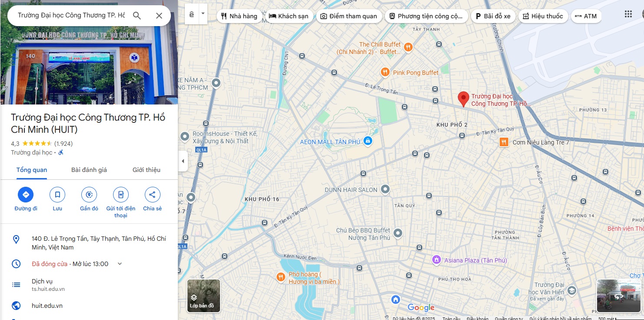Filter map by Hiệu thuốc
The width and height of the screenshot is (644, 320).
543,16
